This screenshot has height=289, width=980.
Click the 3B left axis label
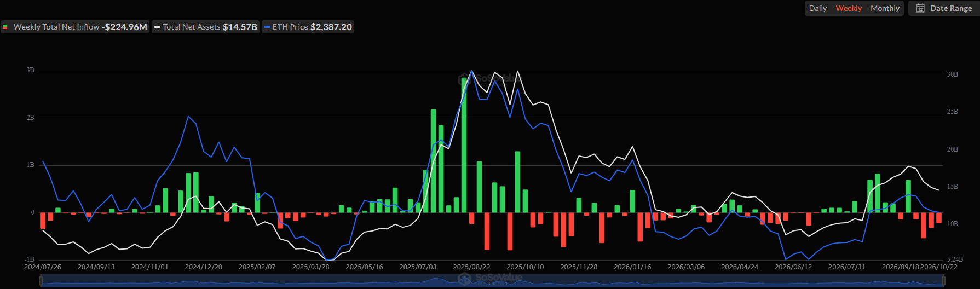coord(31,70)
